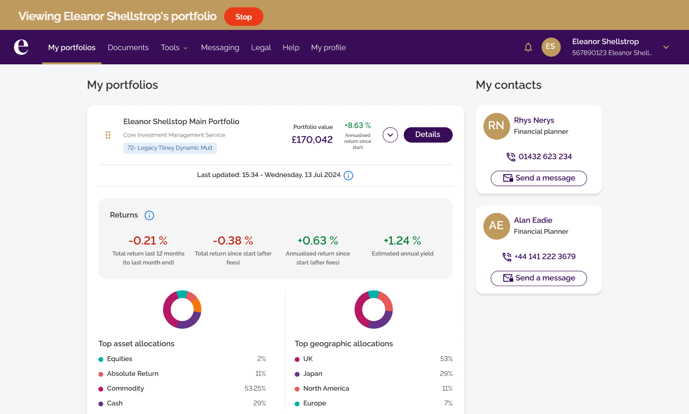Open the My profile page
This screenshot has height=414, width=689.
click(328, 47)
